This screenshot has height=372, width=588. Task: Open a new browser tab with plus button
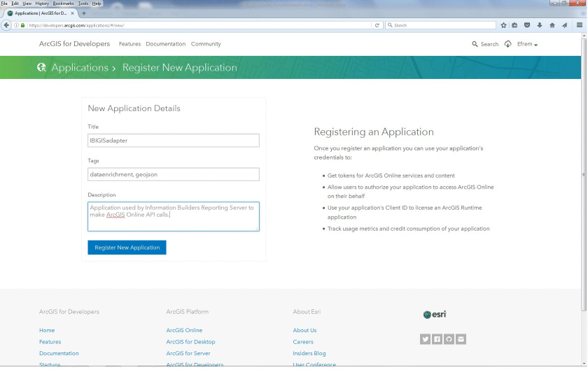pos(84,13)
